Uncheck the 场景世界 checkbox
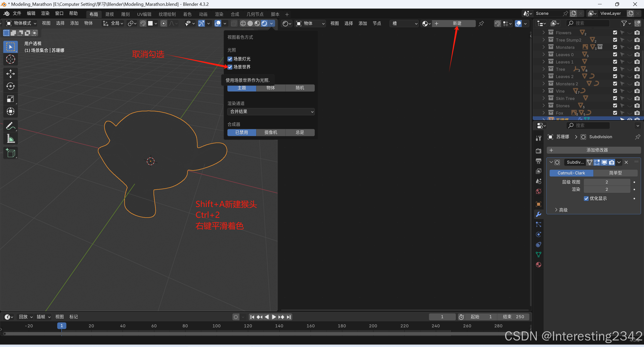The image size is (644, 347). pyautogui.click(x=230, y=67)
